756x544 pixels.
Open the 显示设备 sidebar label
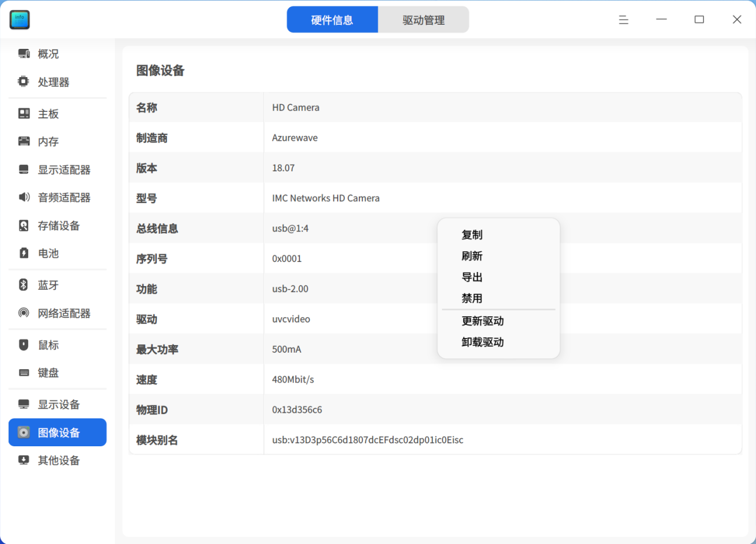[x=59, y=405]
